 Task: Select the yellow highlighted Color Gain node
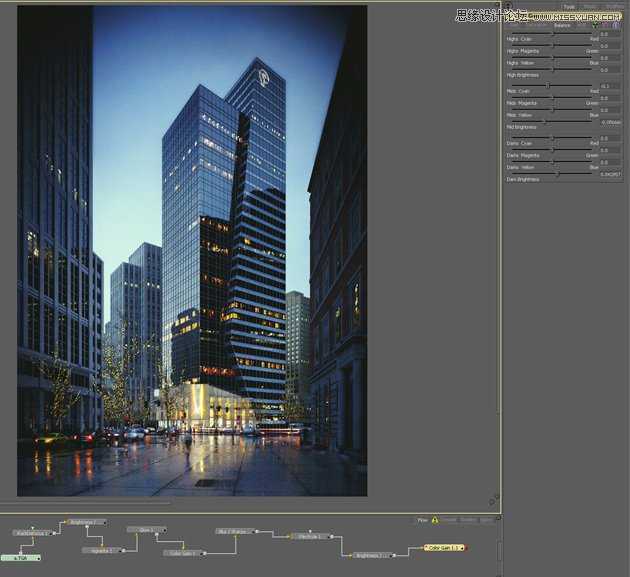pos(445,548)
